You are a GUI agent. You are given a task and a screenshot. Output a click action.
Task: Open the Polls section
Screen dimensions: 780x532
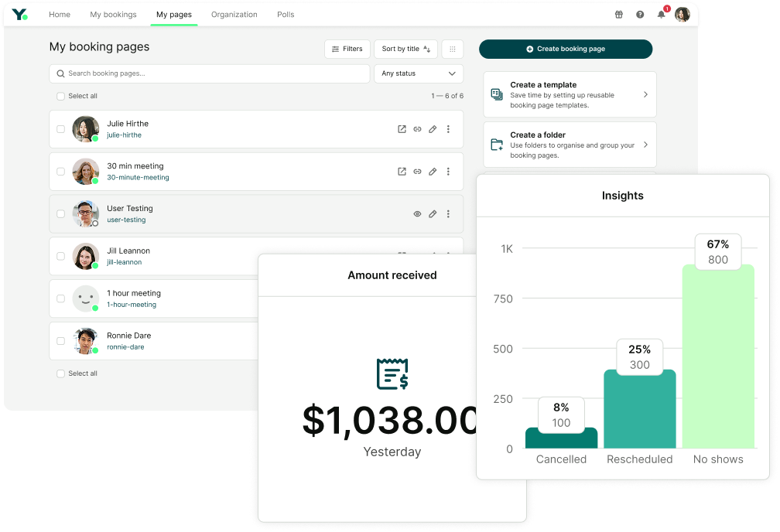click(x=285, y=14)
